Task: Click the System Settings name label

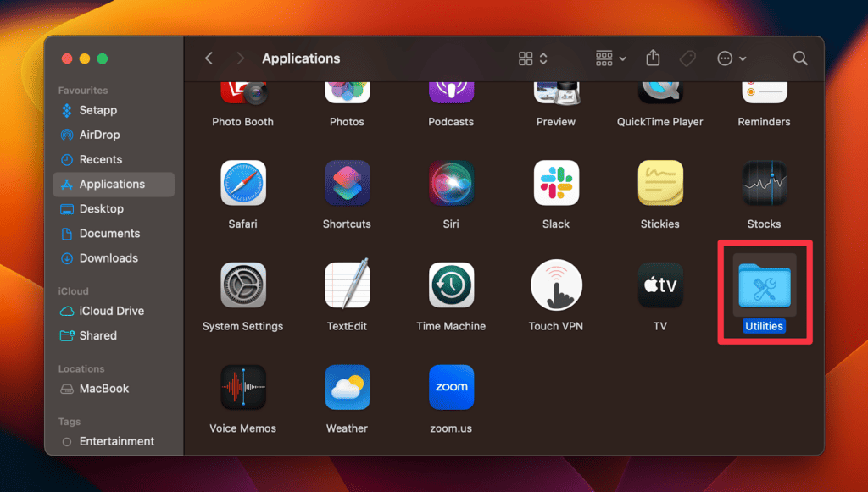Action: (x=242, y=326)
